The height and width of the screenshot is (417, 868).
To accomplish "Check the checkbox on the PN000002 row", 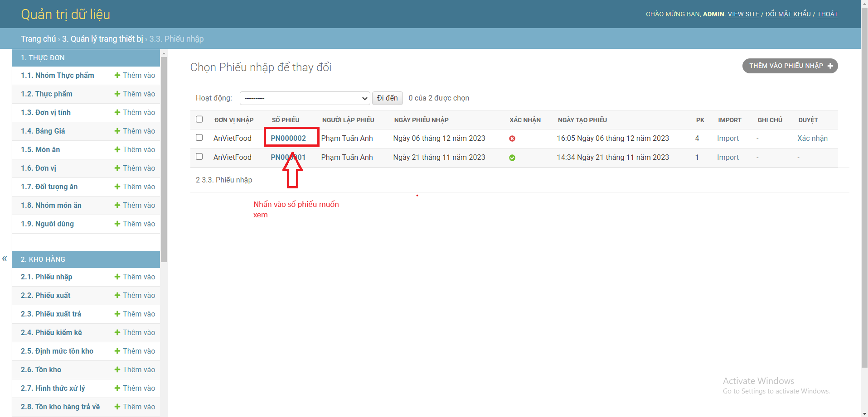I will pos(199,138).
